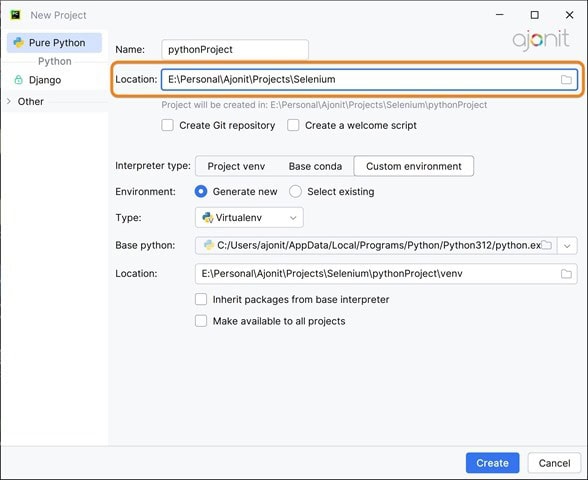
Task: Expand the Other project types group
Action: (9, 101)
